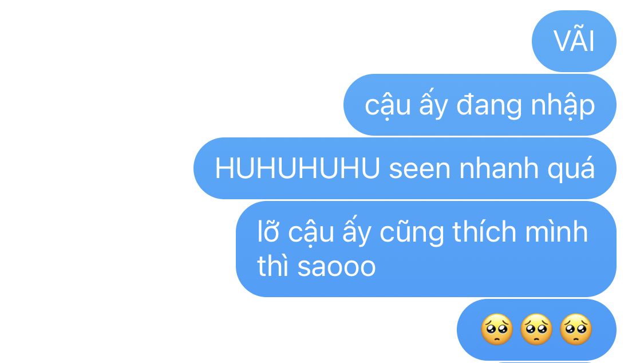This screenshot has height=363, width=644.
Task: Click the last pleading face emoji
Action: tap(576, 329)
